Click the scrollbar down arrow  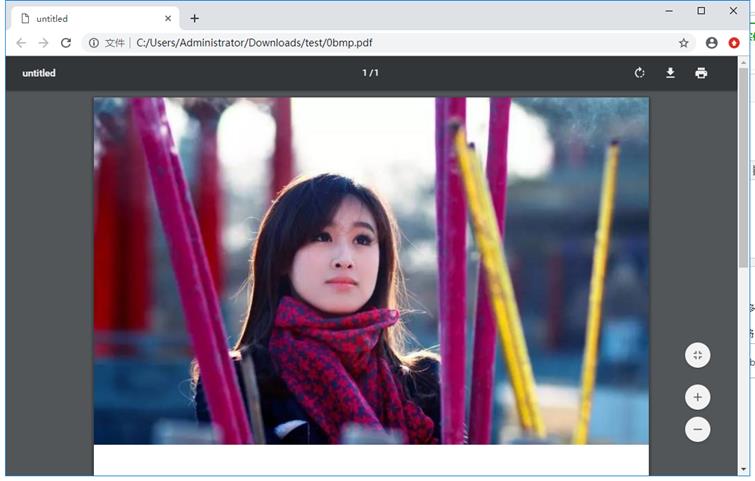743,469
